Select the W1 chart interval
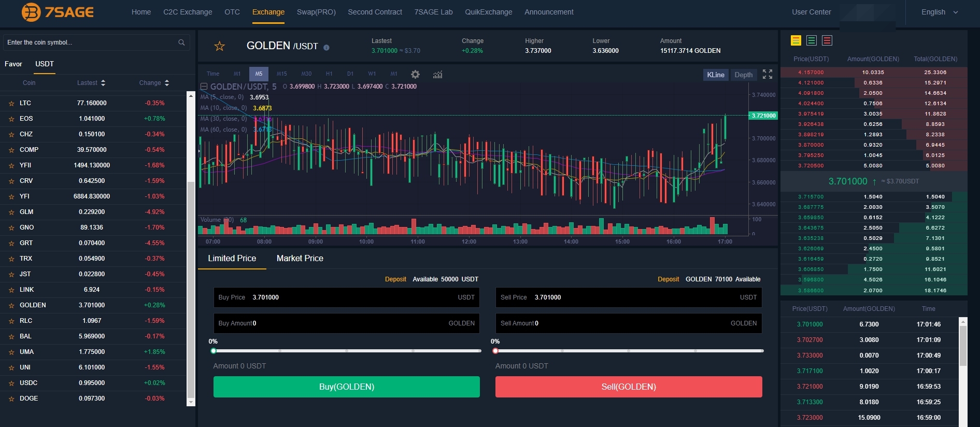The height and width of the screenshot is (427, 980). click(372, 74)
